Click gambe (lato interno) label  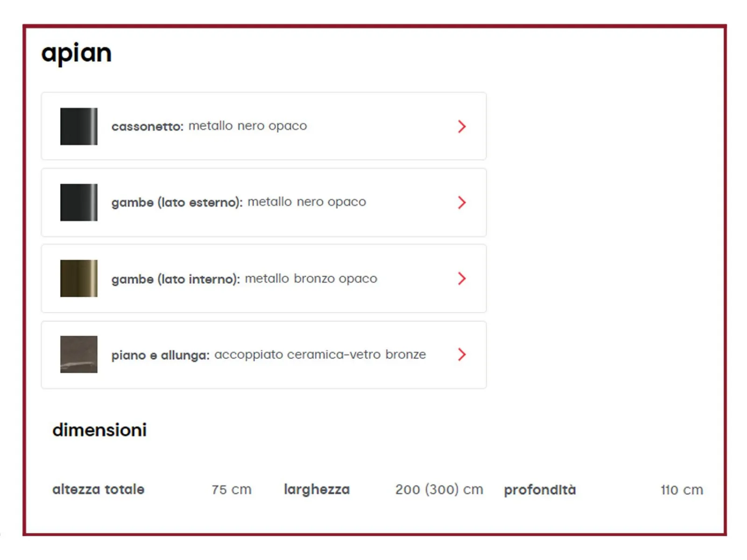coord(176,279)
